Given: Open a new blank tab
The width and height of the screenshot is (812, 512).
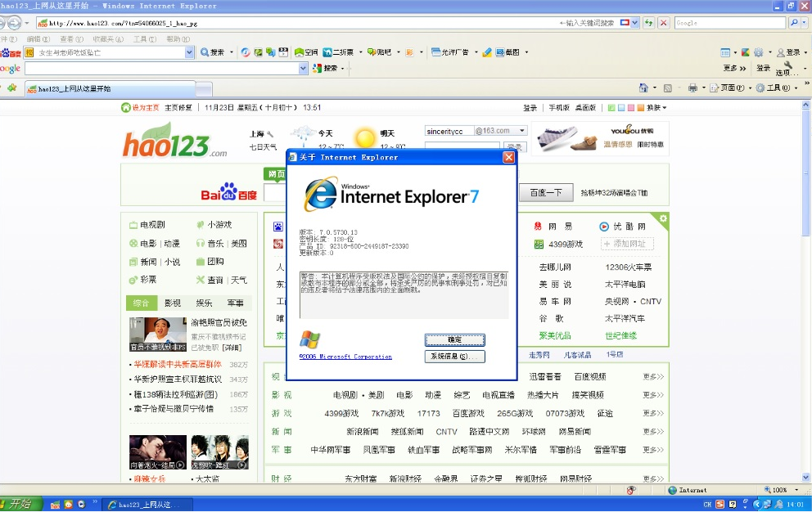Looking at the screenshot, I should point(204,89).
